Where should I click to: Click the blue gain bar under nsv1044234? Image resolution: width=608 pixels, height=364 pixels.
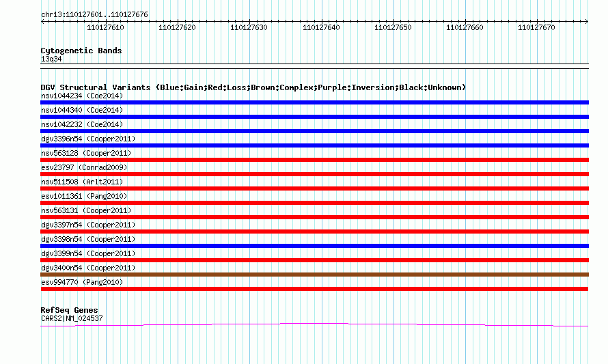314,102
